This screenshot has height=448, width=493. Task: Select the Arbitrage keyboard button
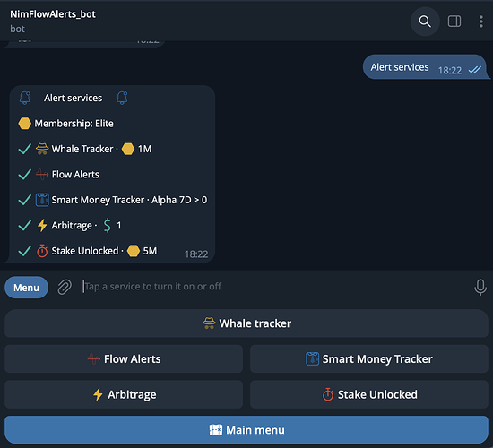[x=124, y=394]
